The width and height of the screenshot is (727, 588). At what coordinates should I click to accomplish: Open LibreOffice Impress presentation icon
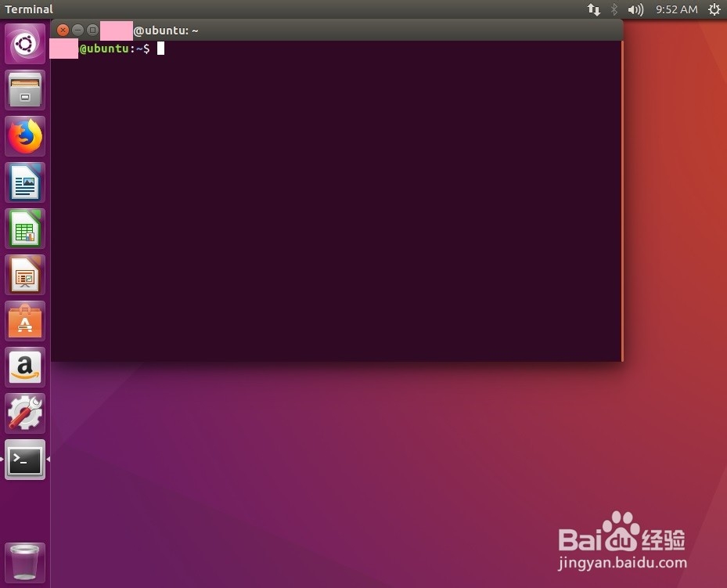25,275
